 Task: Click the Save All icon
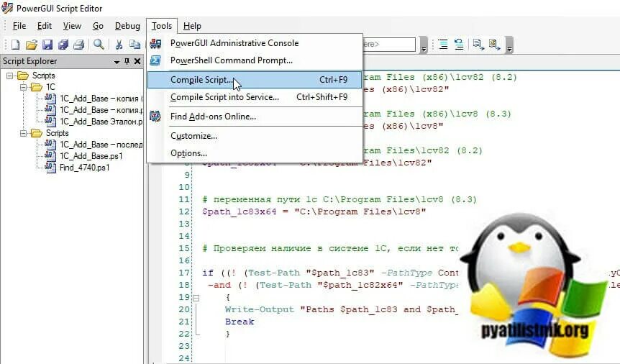click(x=63, y=45)
